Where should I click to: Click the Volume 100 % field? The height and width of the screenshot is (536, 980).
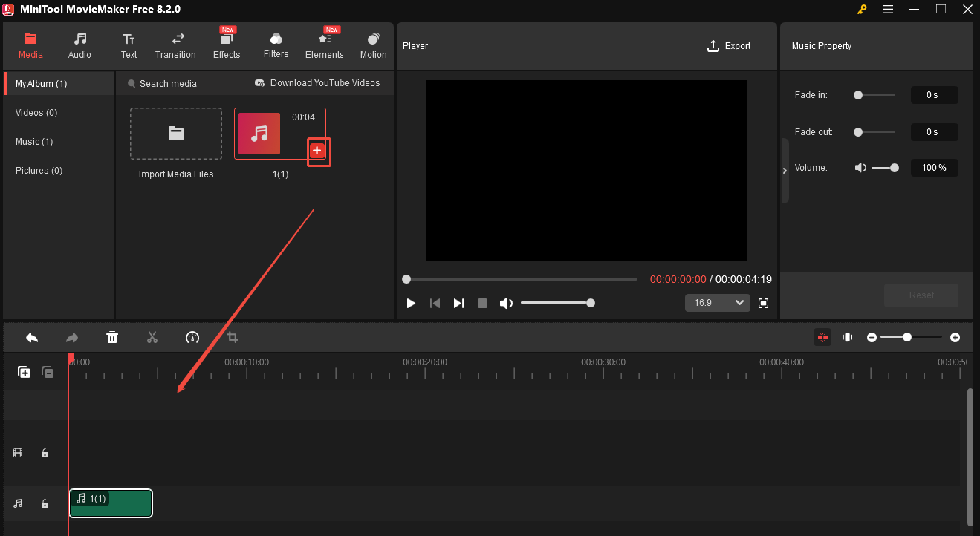coord(934,168)
